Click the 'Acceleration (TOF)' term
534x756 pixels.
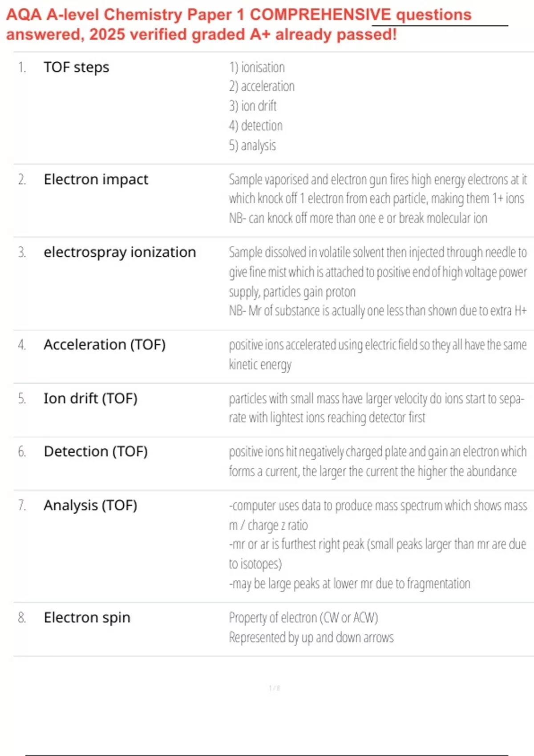click(x=105, y=345)
